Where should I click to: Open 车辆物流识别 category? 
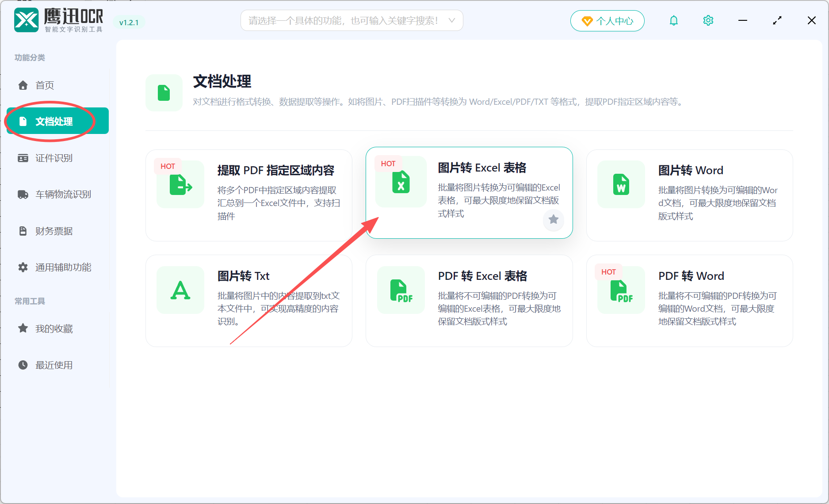(x=57, y=195)
